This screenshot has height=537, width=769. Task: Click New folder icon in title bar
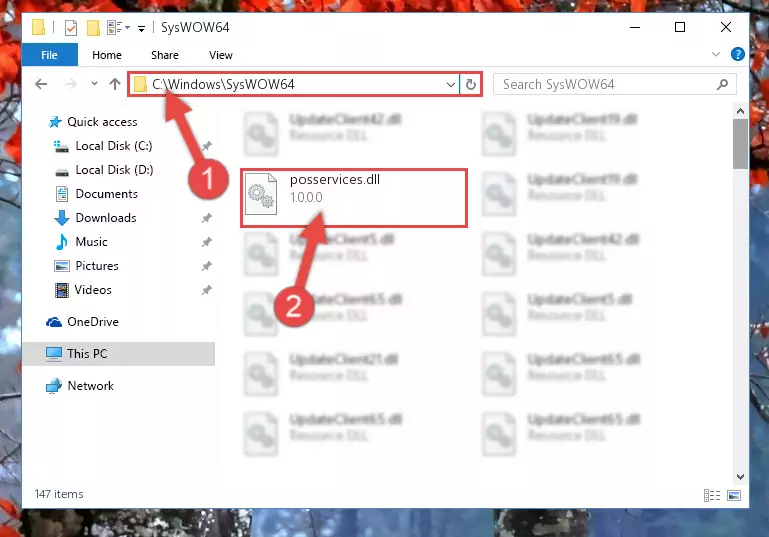pos(93,27)
